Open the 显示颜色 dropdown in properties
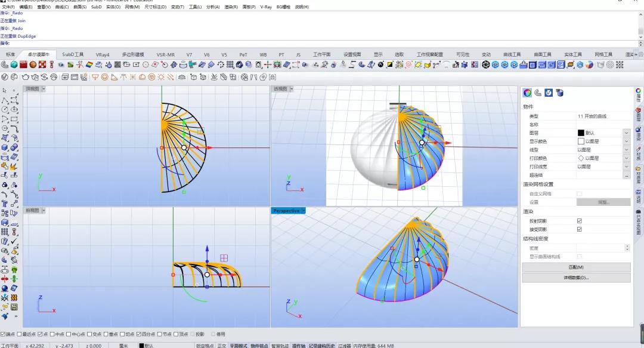Screen dimensions: 644x348 tap(626, 141)
